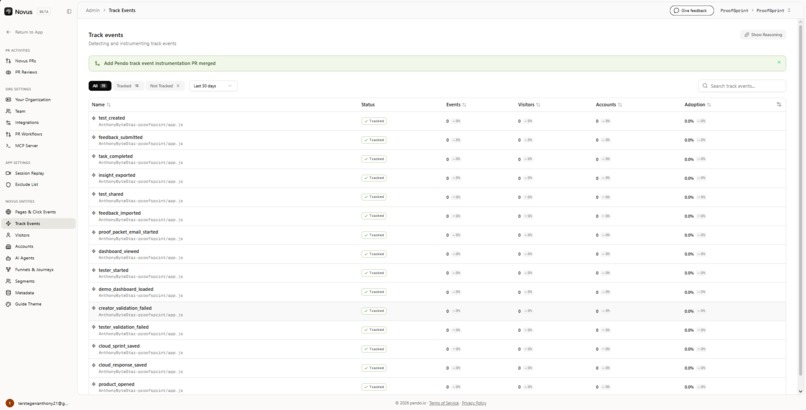Open AI Agents in the sidebar
The width and height of the screenshot is (806, 410).
point(39,258)
